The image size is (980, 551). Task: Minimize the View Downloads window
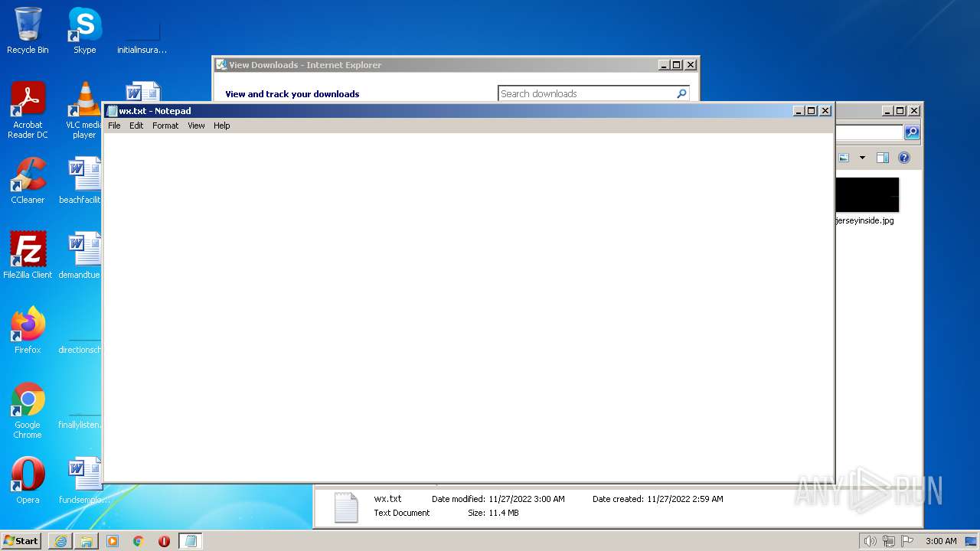(664, 65)
